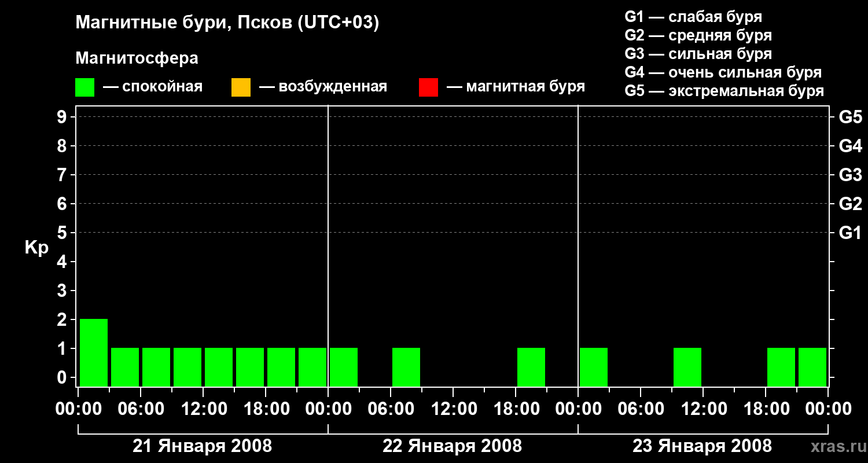Click the 06:00–09:00 bar on 22 January

coord(406,367)
